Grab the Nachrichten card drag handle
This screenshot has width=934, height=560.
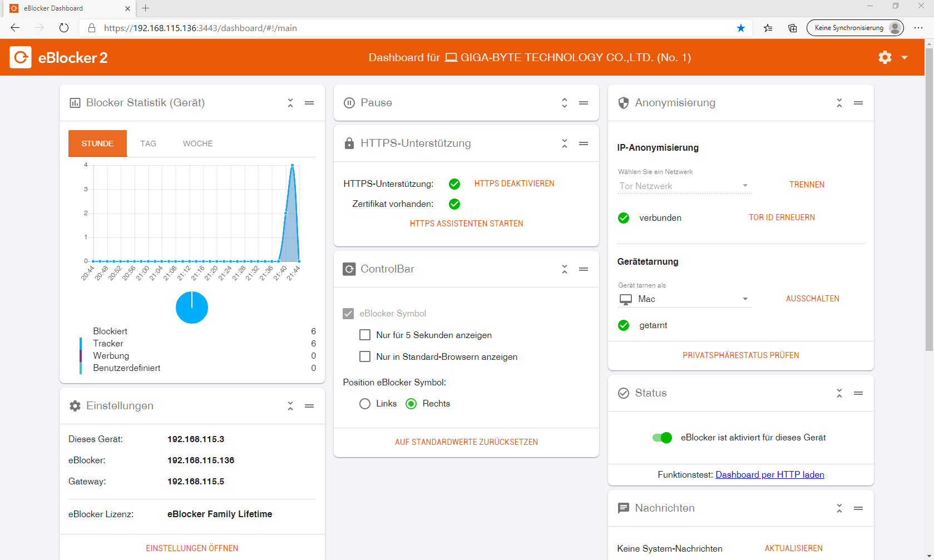click(x=858, y=508)
